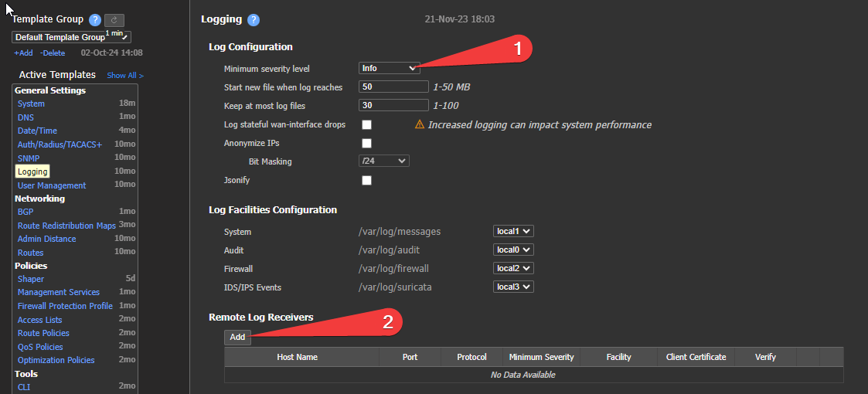Click -Delete template group link
The image size is (868, 394).
coord(53,53)
